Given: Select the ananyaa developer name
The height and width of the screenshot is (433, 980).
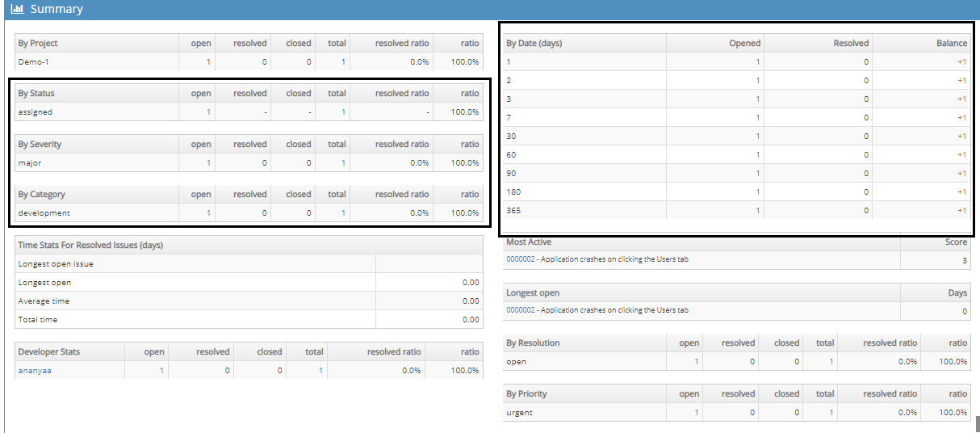Looking at the screenshot, I should 35,371.
